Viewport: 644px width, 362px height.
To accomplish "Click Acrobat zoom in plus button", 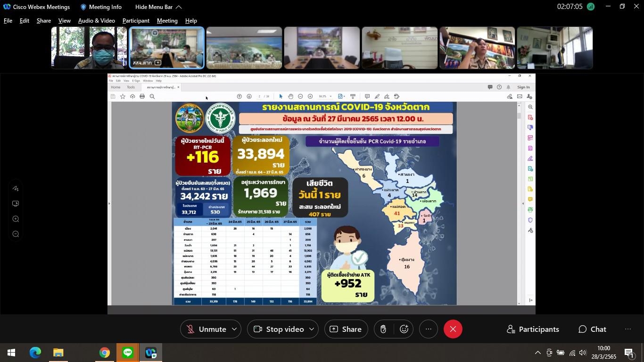I will pyautogui.click(x=310, y=97).
